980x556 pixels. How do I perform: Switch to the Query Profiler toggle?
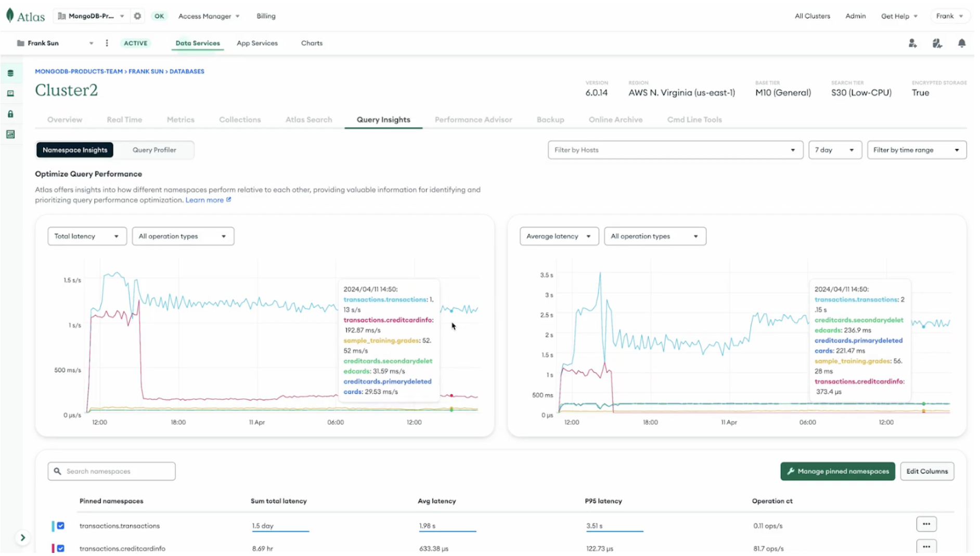click(154, 150)
